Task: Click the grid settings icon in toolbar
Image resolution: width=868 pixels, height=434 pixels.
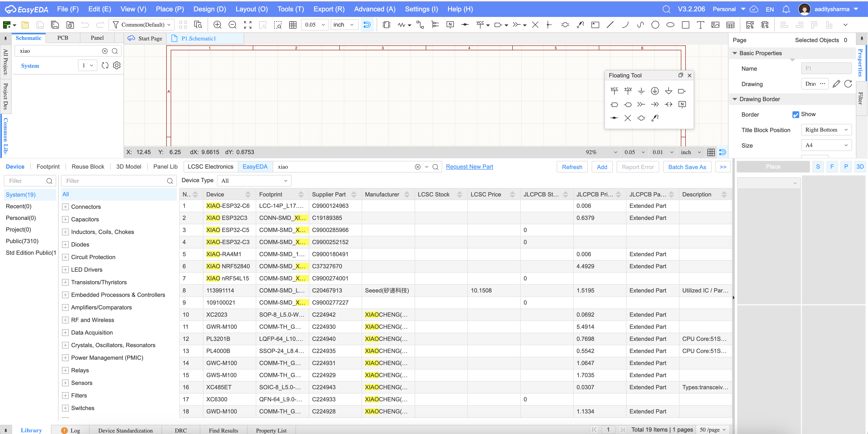Action: tap(293, 25)
